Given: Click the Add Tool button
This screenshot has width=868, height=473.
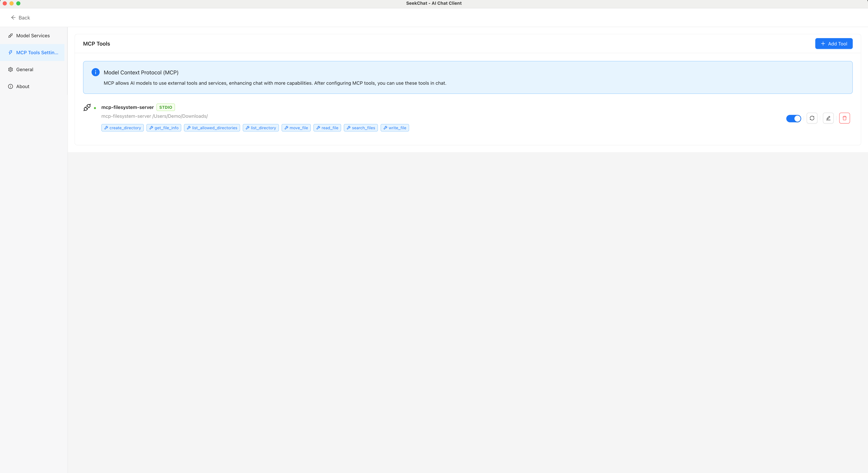Looking at the screenshot, I should pyautogui.click(x=834, y=43).
